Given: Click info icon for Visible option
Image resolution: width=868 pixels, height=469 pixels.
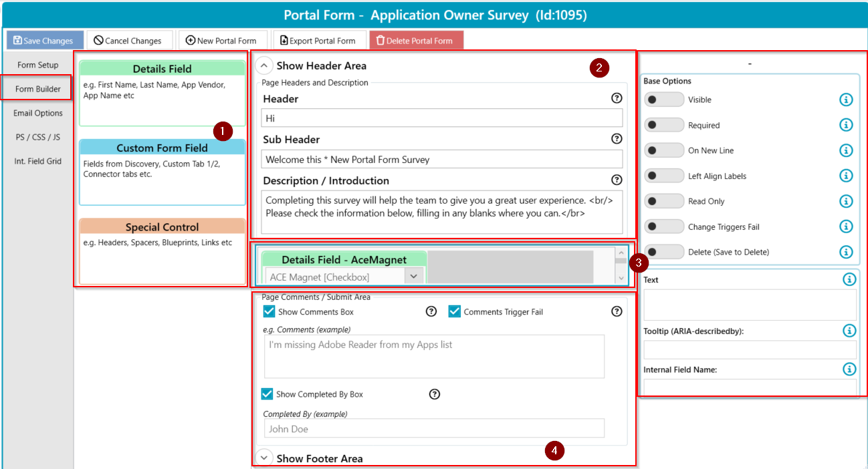Looking at the screenshot, I should pyautogui.click(x=846, y=100).
